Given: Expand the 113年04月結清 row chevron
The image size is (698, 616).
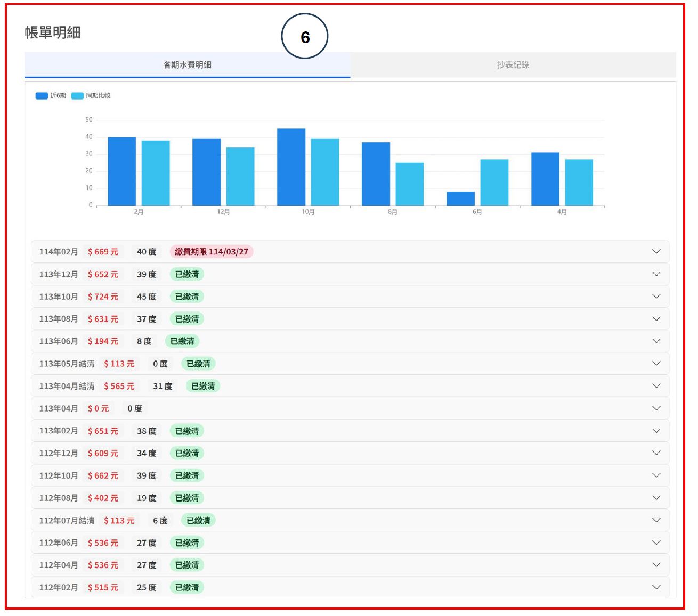Looking at the screenshot, I should (656, 385).
